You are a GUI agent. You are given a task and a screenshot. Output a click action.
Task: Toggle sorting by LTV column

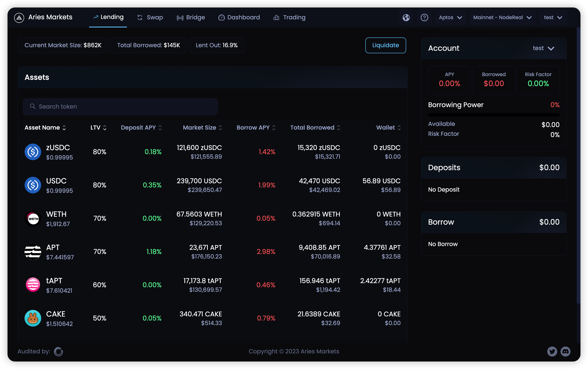pos(98,128)
